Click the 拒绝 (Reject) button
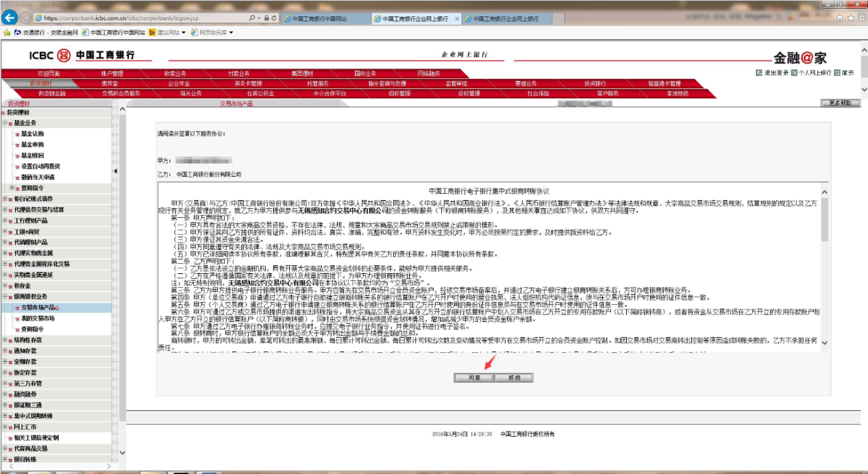This screenshot has width=868, height=474. point(513,377)
